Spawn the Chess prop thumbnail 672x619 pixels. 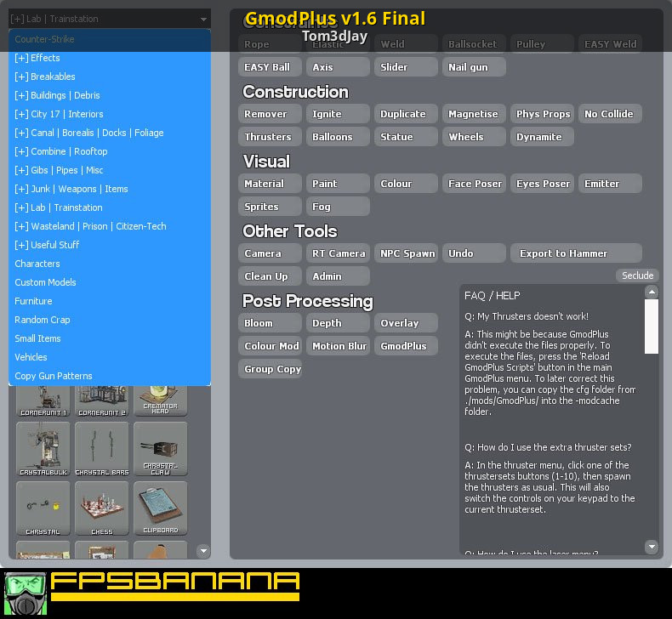102,508
